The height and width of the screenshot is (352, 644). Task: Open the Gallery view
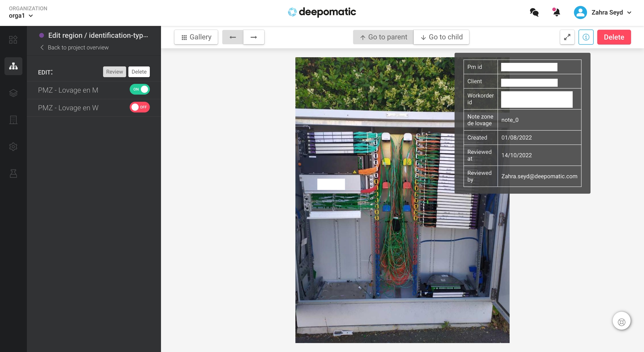tap(196, 37)
